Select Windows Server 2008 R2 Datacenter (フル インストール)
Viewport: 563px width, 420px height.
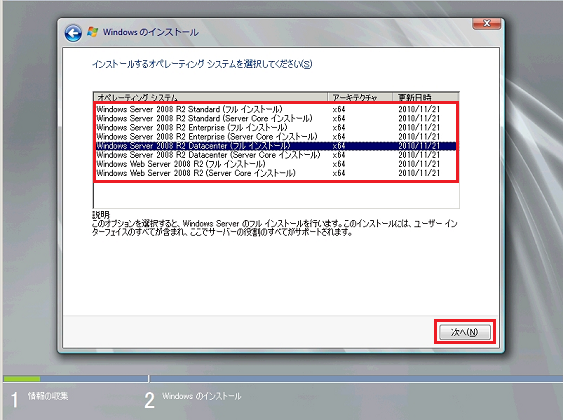[x=275, y=146]
